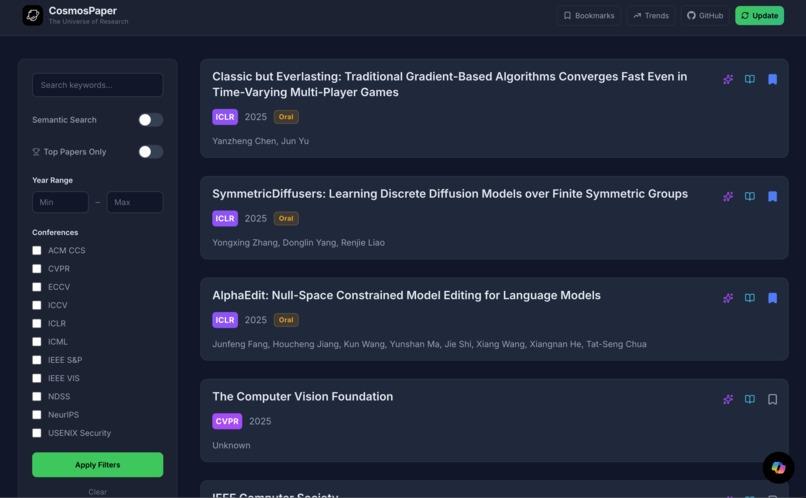Open the Trends page in header
Image resolution: width=806 pixels, height=498 pixels.
click(x=651, y=15)
